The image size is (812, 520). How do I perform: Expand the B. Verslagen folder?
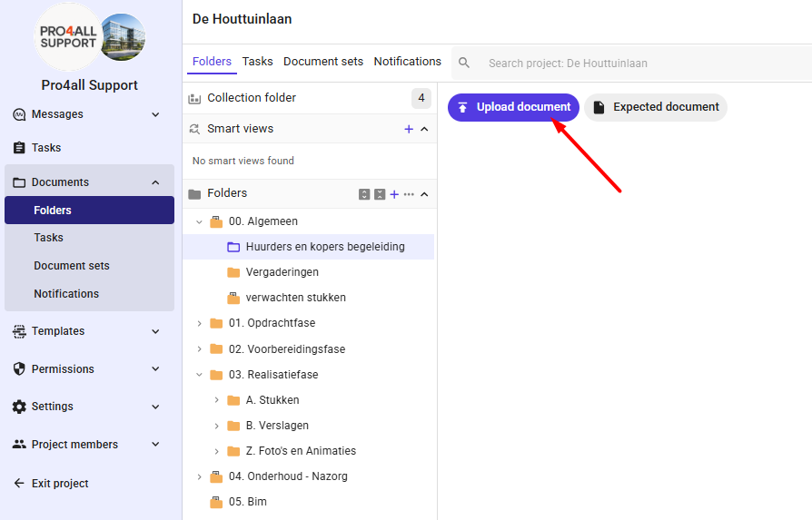point(216,426)
